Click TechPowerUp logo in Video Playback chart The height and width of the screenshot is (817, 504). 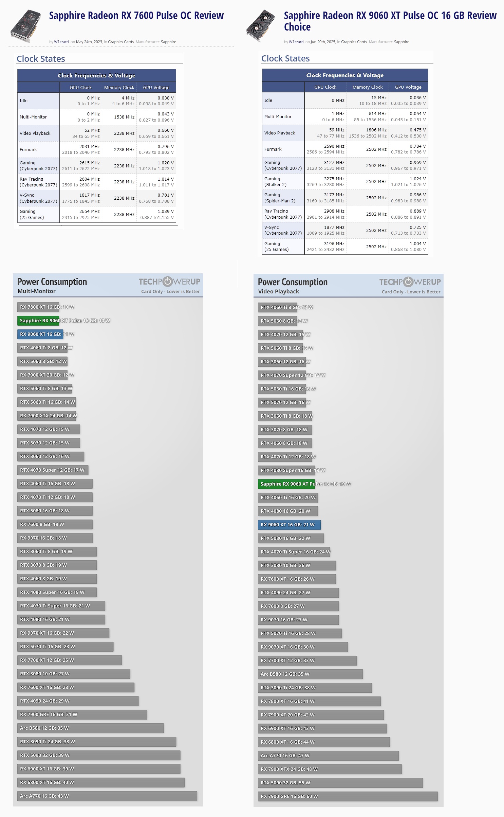click(410, 282)
